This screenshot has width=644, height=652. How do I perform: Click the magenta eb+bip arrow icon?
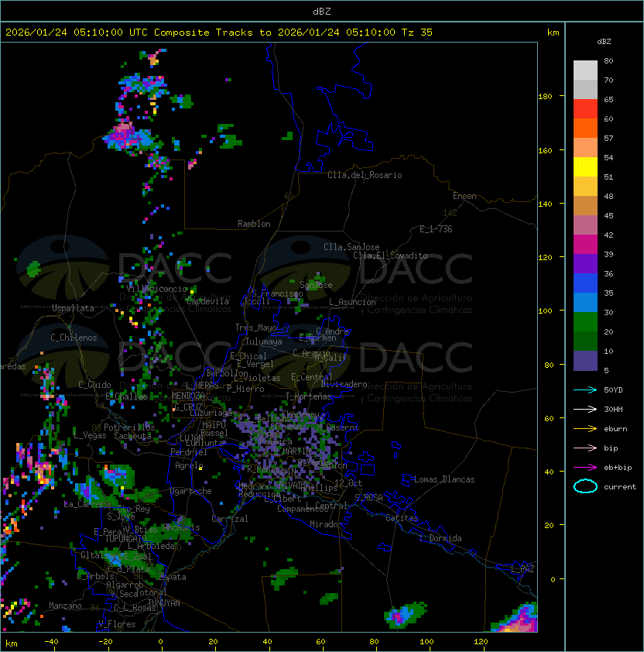pyautogui.click(x=585, y=468)
